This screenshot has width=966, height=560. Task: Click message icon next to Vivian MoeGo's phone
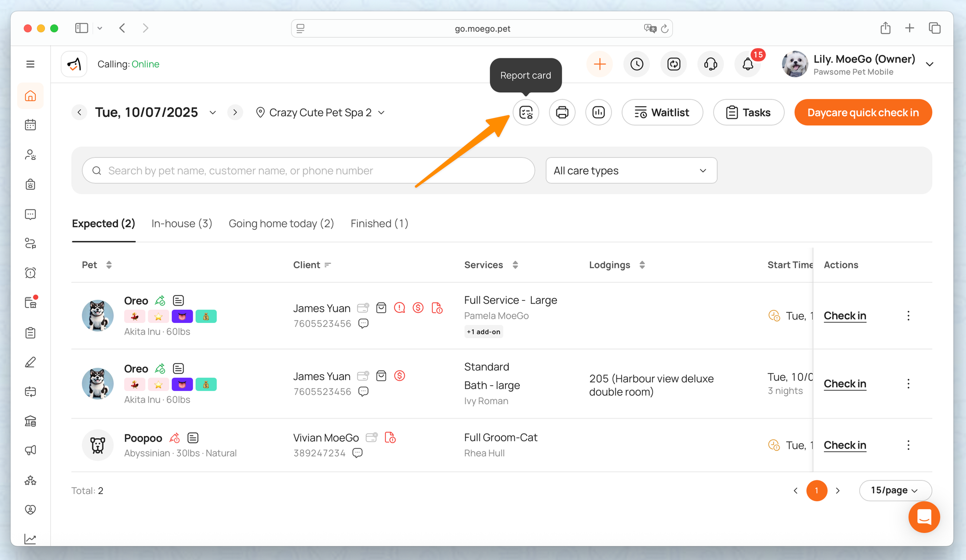click(357, 453)
